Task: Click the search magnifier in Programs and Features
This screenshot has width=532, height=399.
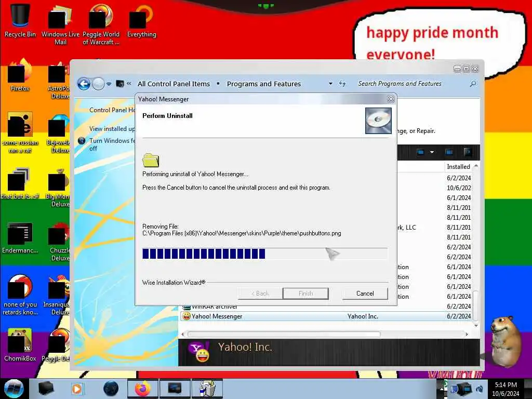Action: pyautogui.click(x=473, y=84)
